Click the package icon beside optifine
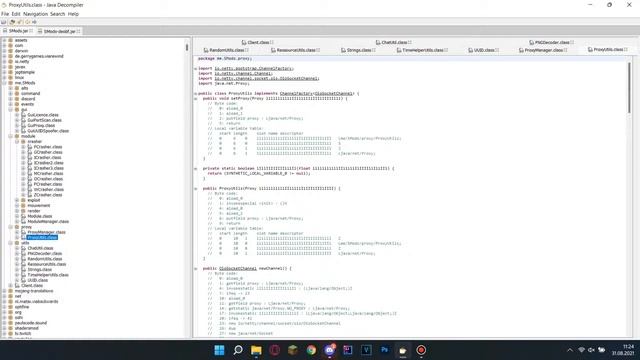640x360 pixels. coord(10,307)
